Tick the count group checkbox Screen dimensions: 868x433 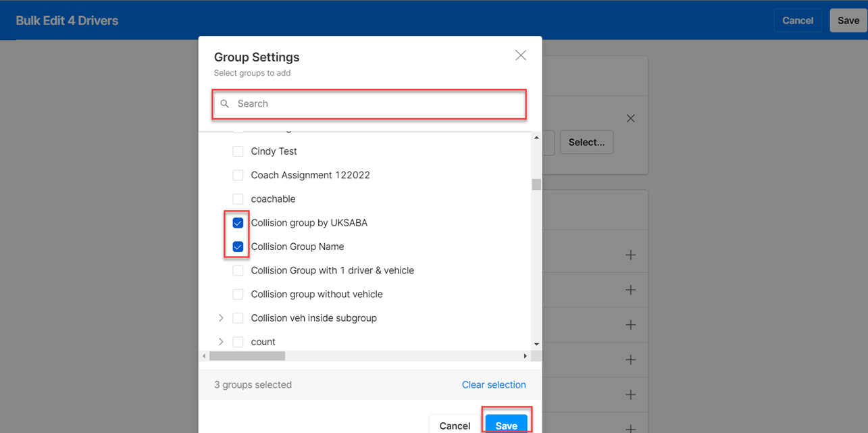[238, 342]
